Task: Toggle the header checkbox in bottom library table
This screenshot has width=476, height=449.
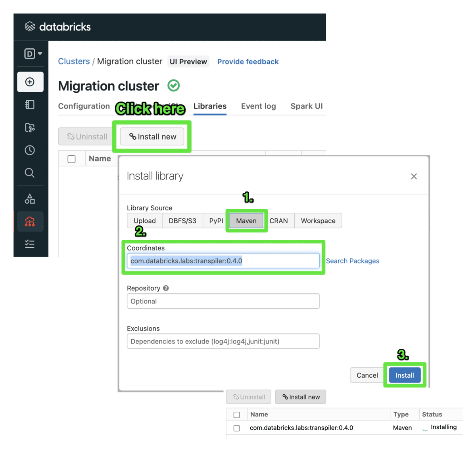Action: point(237,415)
